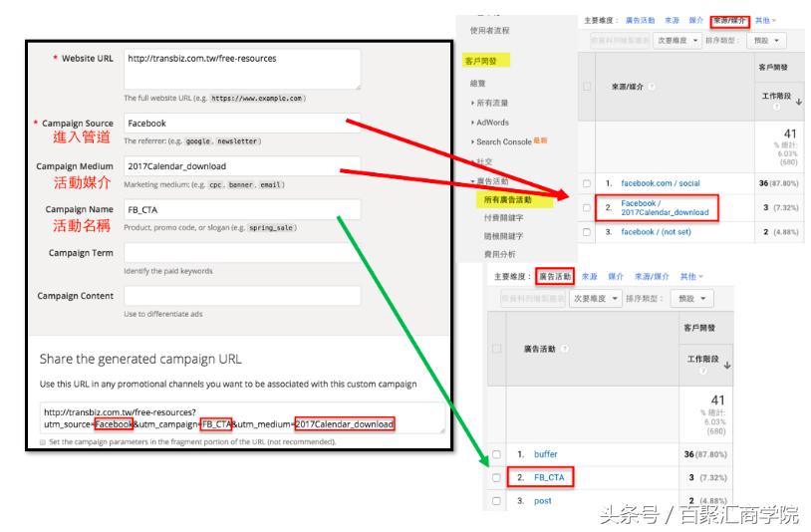
Task: Select 來源/媒介 dimension tab in top report
Action: tap(729, 21)
